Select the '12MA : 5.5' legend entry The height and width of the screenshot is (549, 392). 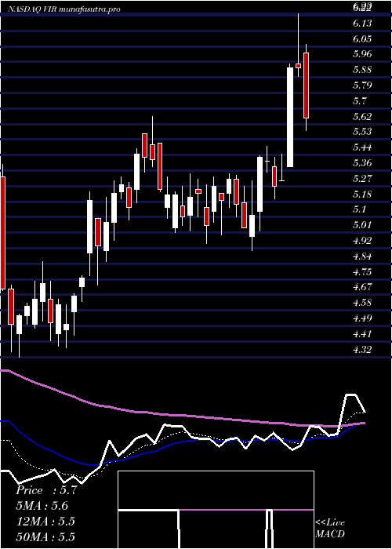(x=45, y=522)
